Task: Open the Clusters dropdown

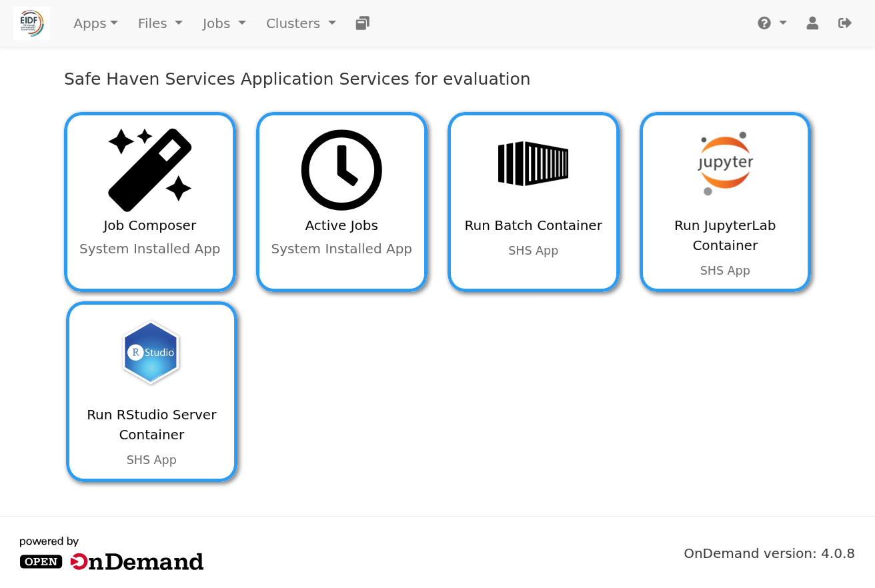Action: pos(300,23)
